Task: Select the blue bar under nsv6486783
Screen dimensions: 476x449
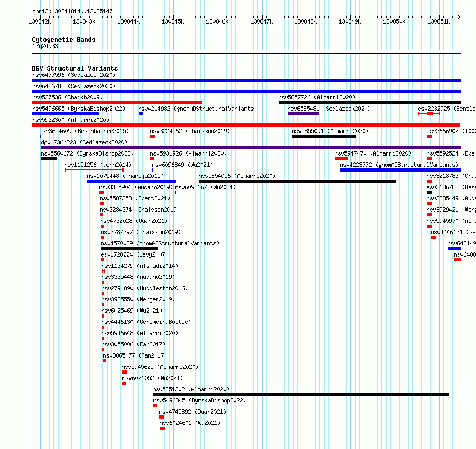Action: click(246, 91)
